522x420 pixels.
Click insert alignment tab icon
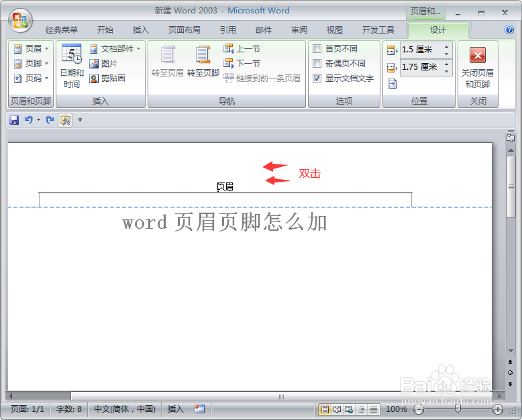[392, 84]
